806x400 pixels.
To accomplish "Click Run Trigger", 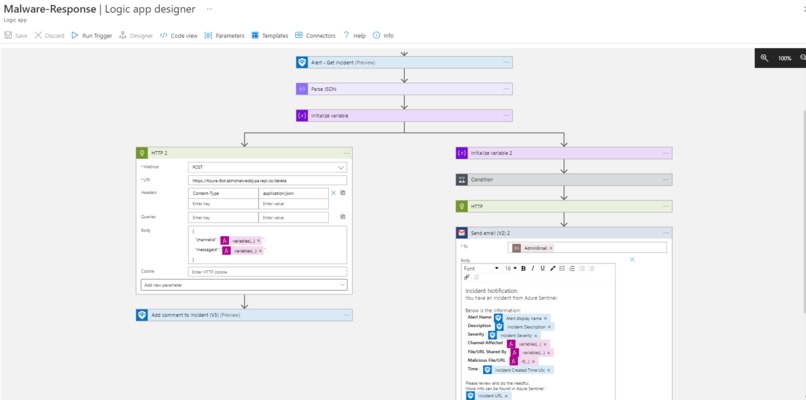I will (91, 35).
